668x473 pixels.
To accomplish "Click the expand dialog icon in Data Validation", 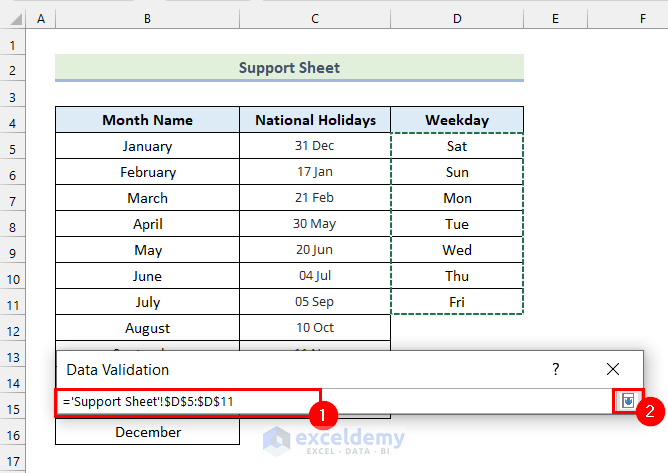I will tap(628, 401).
